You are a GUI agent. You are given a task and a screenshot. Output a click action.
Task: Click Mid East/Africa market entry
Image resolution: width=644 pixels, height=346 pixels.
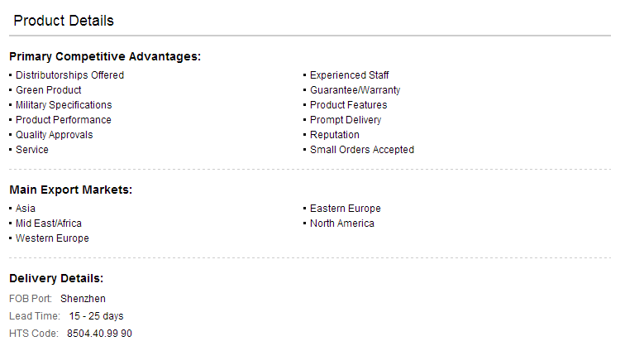coord(49,223)
